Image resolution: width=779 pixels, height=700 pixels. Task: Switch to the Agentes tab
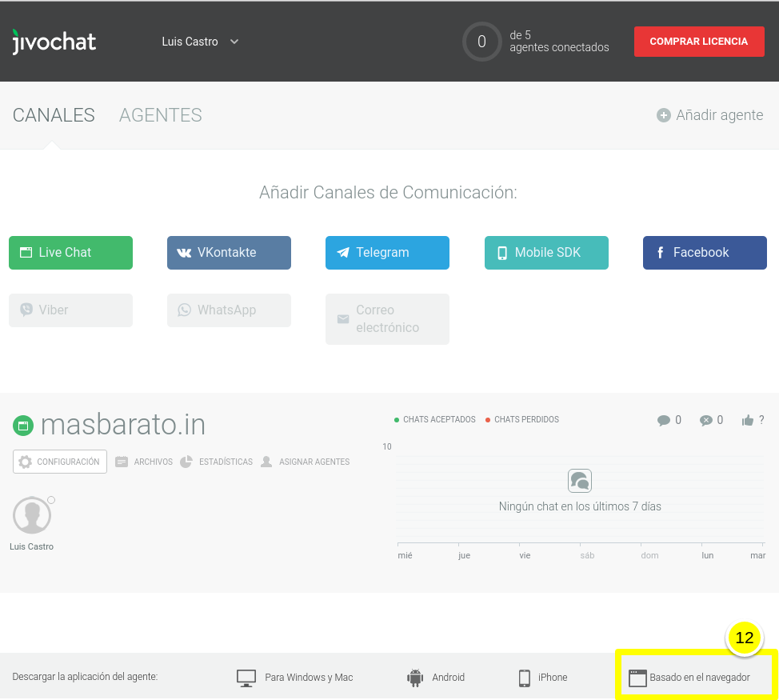(161, 115)
